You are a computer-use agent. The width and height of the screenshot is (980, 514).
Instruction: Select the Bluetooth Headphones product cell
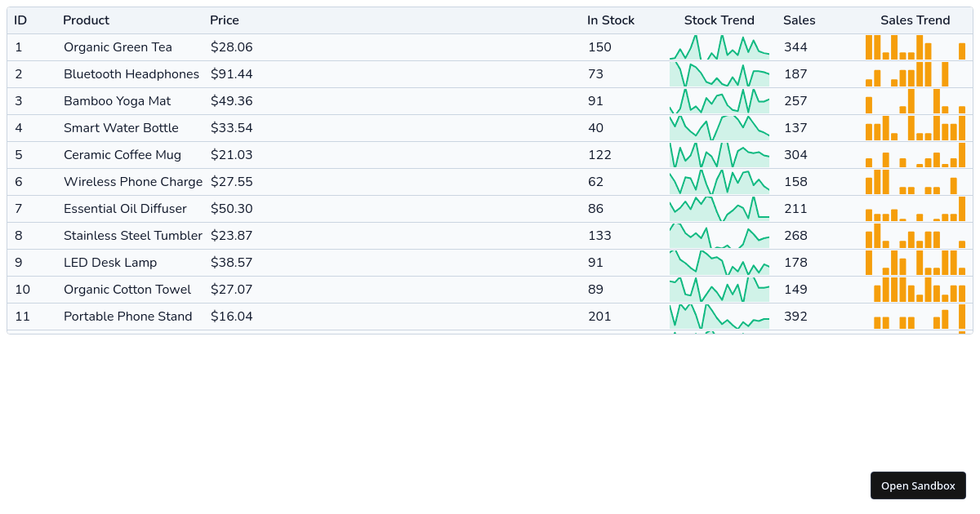point(131,74)
